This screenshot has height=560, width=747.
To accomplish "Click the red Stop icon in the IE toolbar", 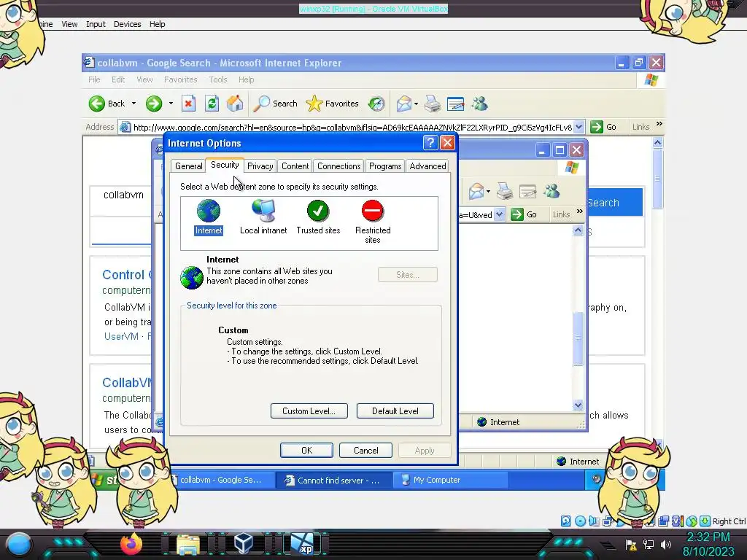I will point(189,104).
